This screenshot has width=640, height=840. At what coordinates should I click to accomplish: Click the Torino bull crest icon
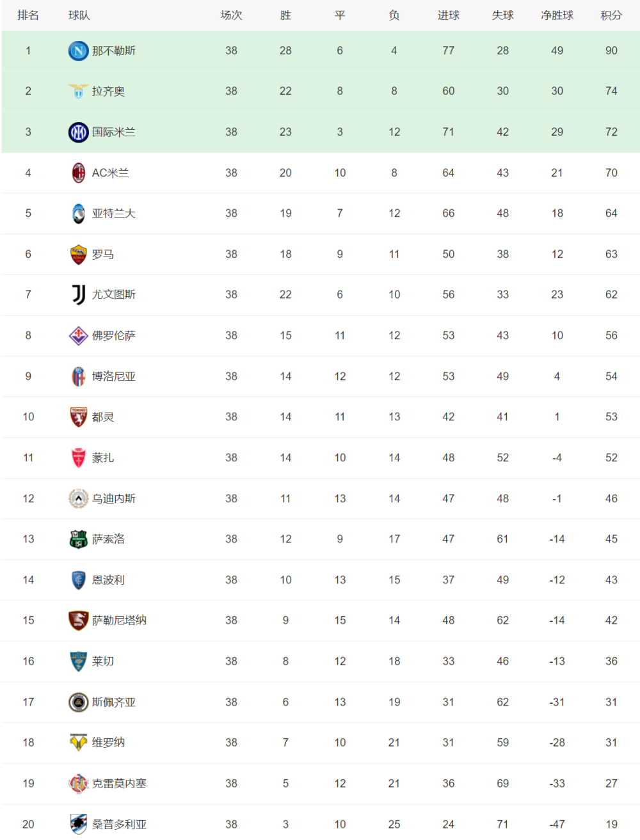[x=78, y=416]
